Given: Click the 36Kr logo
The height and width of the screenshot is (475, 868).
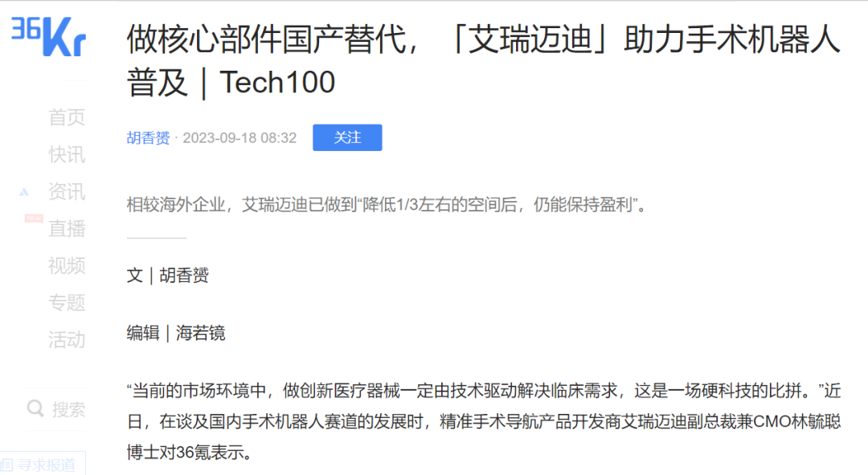Looking at the screenshot, I should click(x=49, y=36).
